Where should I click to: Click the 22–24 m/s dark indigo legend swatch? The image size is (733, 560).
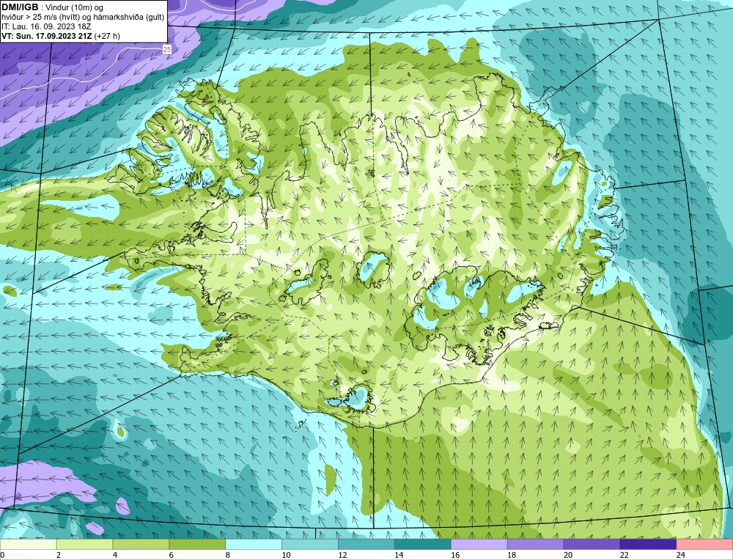tap(648, 544)
